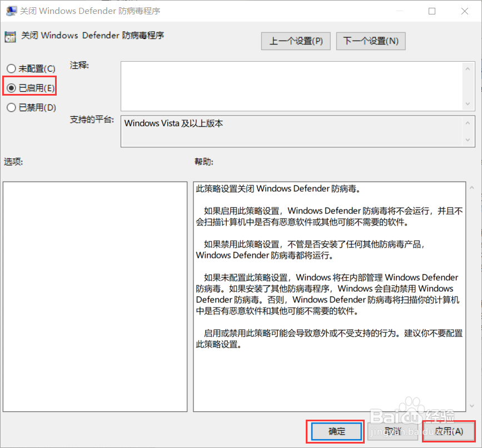Minimize the policy dialog window
The height and width of the screenshot is (448, 482).
(400, 11)
